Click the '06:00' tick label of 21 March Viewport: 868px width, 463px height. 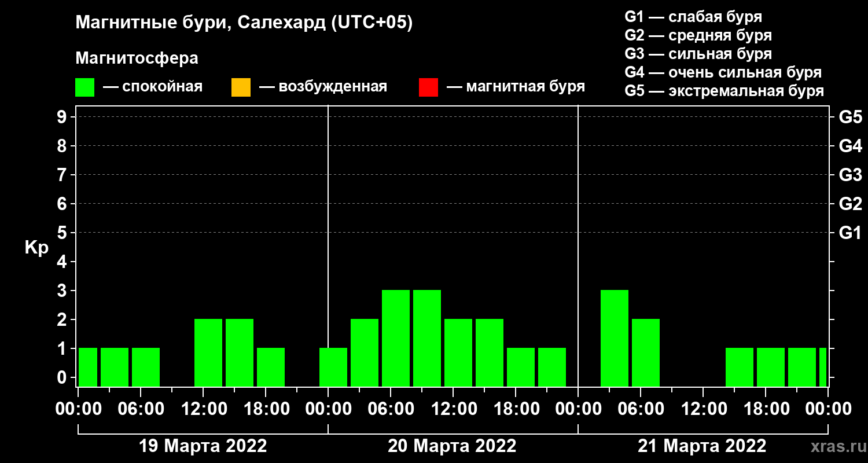[641, 409]
